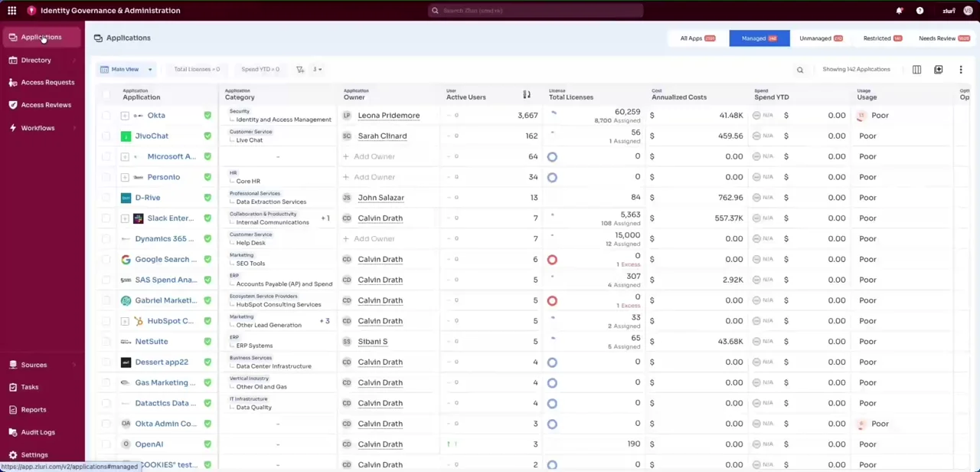The image size is (980, 472).
Task: Click the D-Rive app logo
Action: click(126, 198)
